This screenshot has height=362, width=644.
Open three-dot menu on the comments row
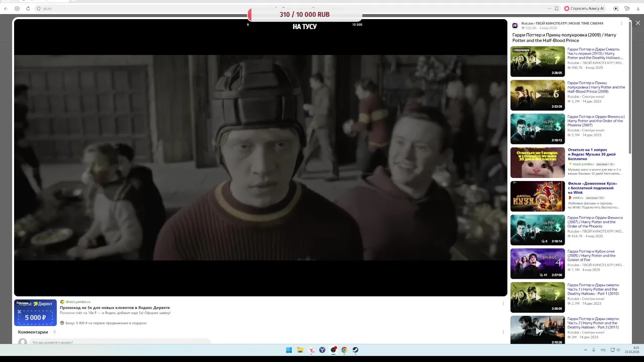click(x=503, y=332)
